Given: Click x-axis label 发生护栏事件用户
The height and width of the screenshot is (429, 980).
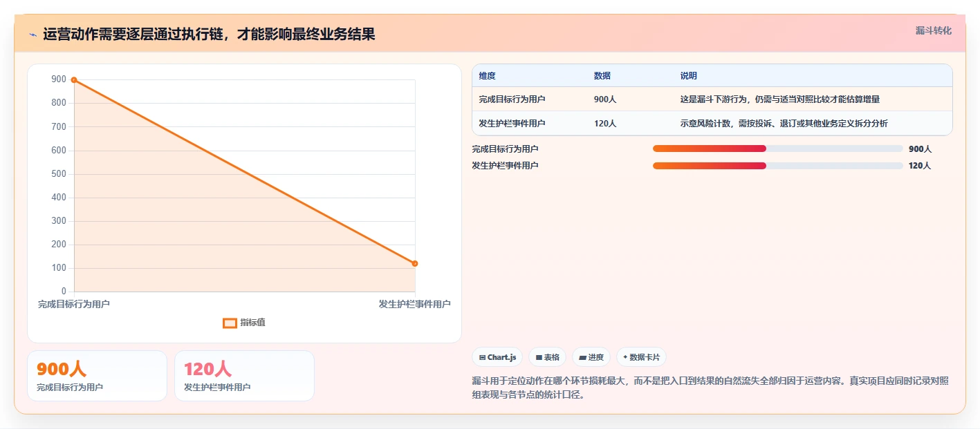Looking at the screenshot, I should point(415,304).
